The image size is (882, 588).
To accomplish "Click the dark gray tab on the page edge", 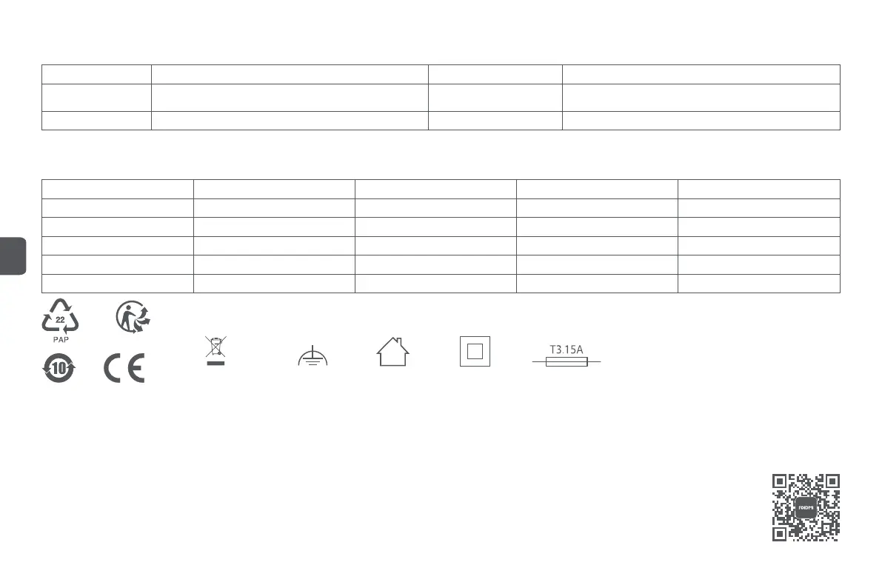I will click(13, 256).
